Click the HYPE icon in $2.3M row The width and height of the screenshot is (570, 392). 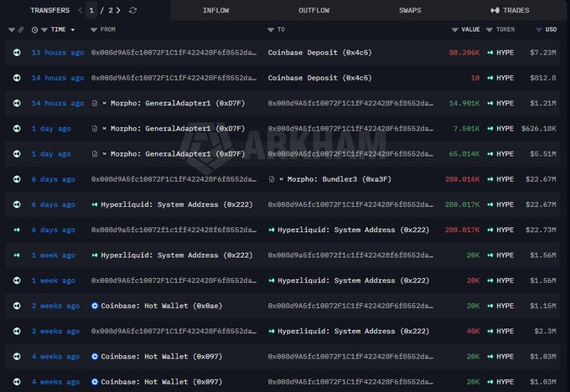[490, 332]
